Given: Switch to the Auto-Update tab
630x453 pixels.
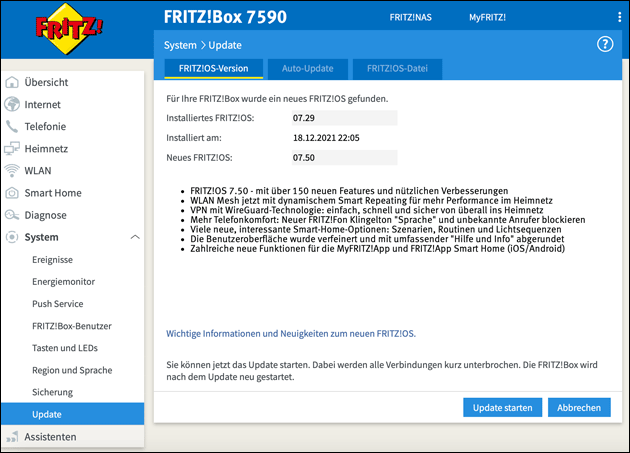Looking at the screenshot, I should 308,69.
